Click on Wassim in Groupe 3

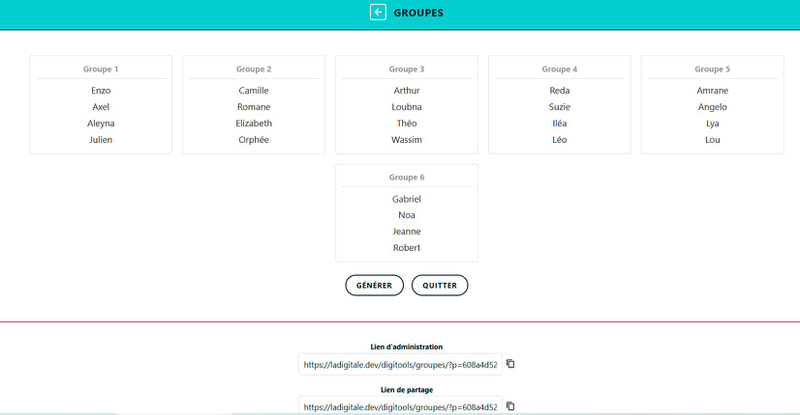407,140
